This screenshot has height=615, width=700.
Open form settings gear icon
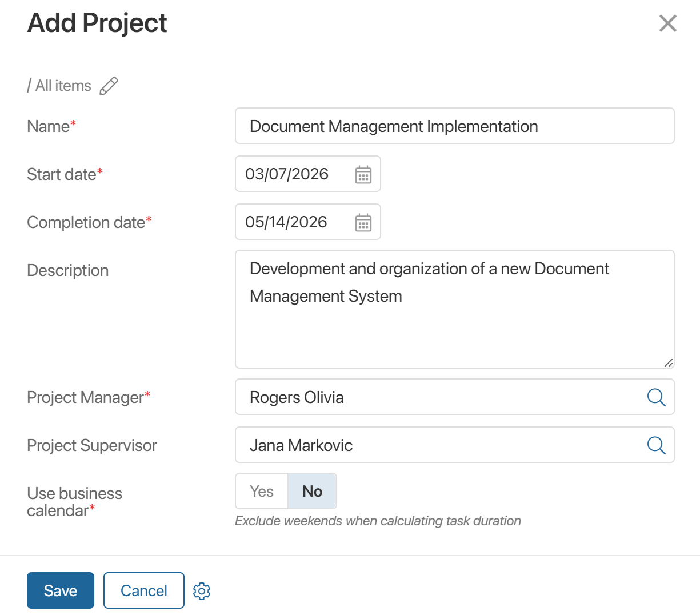[x=202, y=591]
